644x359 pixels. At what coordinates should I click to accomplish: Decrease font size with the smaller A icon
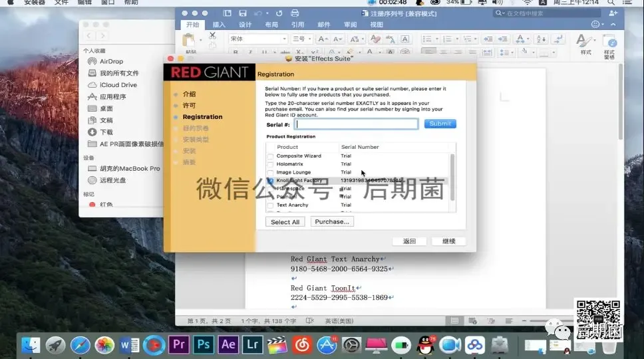tap(337, 39)
